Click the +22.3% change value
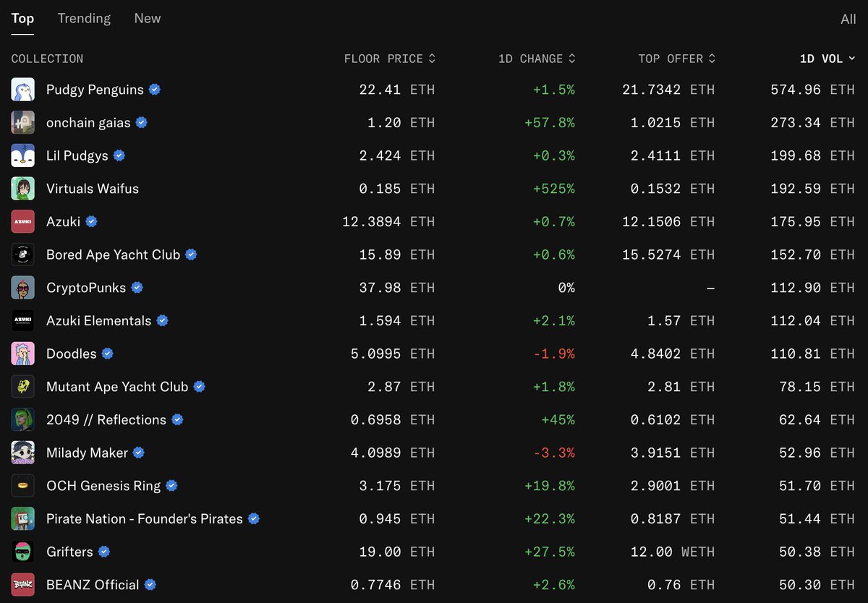The width and height of the screenshot is (868, 603). (550, 519)
